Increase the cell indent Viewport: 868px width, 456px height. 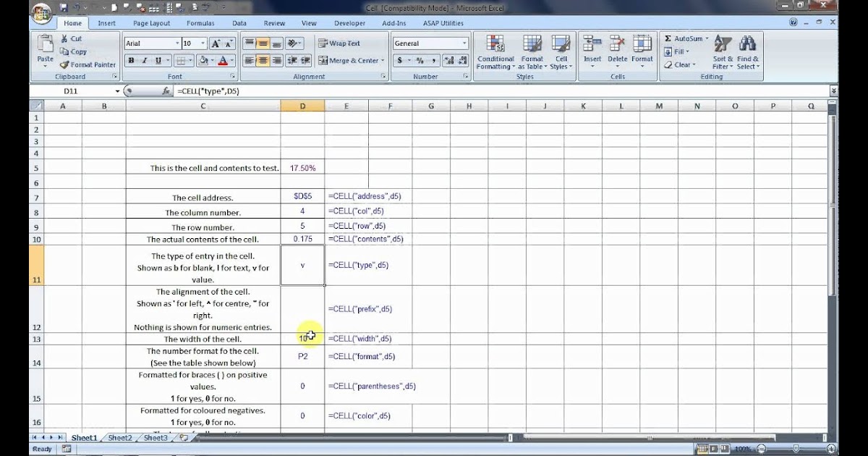tap(306, 61)
